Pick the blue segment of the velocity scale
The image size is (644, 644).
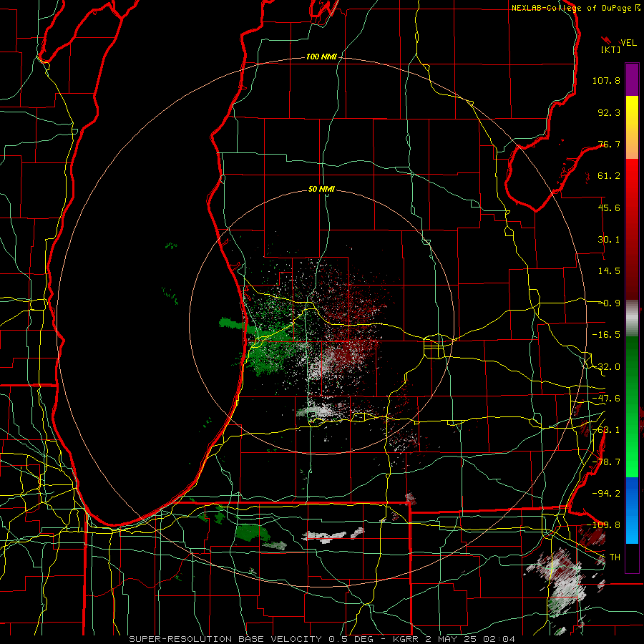pyautogui.click(x=632, y=510)
